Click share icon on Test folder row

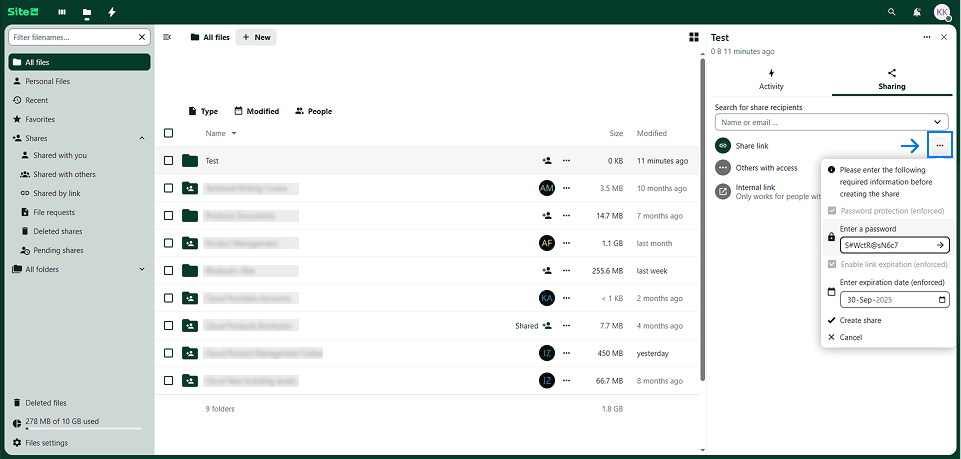tap(547, 160)
